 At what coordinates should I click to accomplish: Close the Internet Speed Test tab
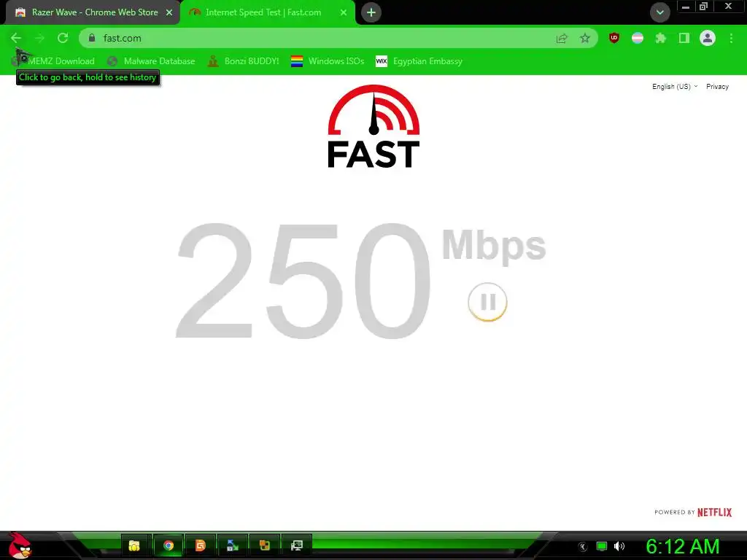click(344, 12)
